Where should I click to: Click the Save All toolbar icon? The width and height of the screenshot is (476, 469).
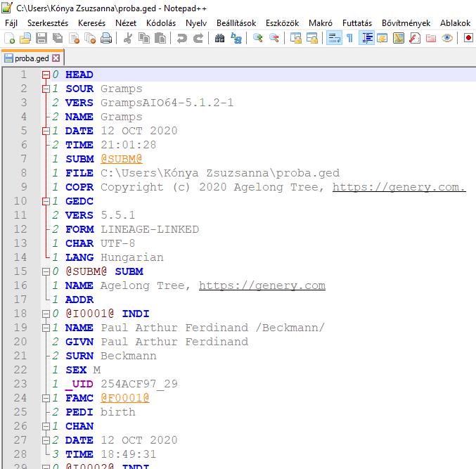[x=58, y=39]
